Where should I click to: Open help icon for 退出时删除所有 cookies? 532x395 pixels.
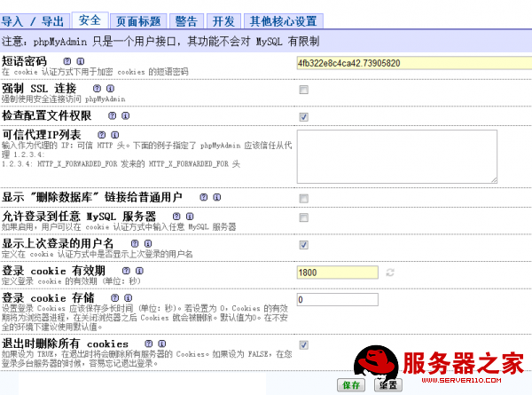pyautogui.click(x=149, y=344)
